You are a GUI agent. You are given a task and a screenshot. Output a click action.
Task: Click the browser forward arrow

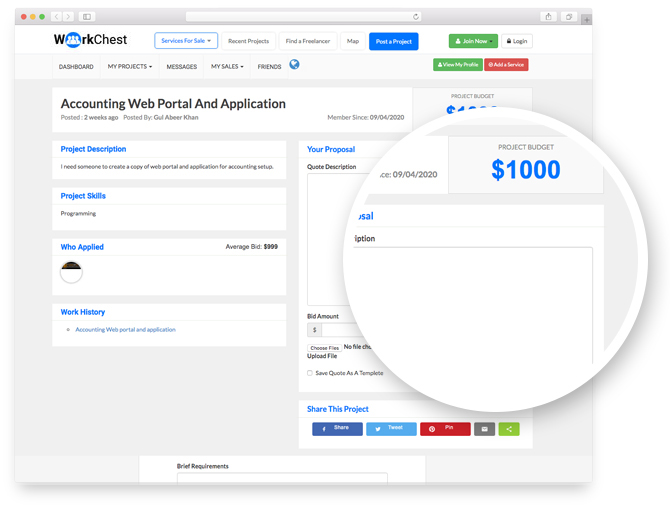(68, 17)
